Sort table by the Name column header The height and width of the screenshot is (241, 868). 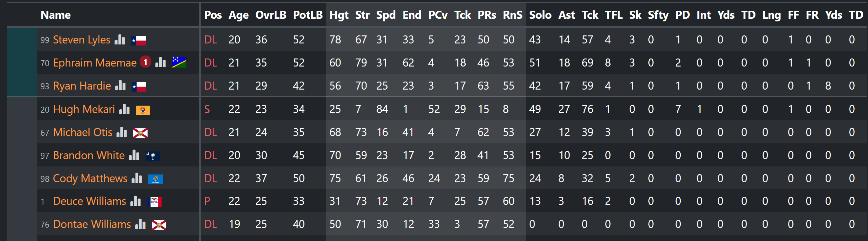click(56, 15)
